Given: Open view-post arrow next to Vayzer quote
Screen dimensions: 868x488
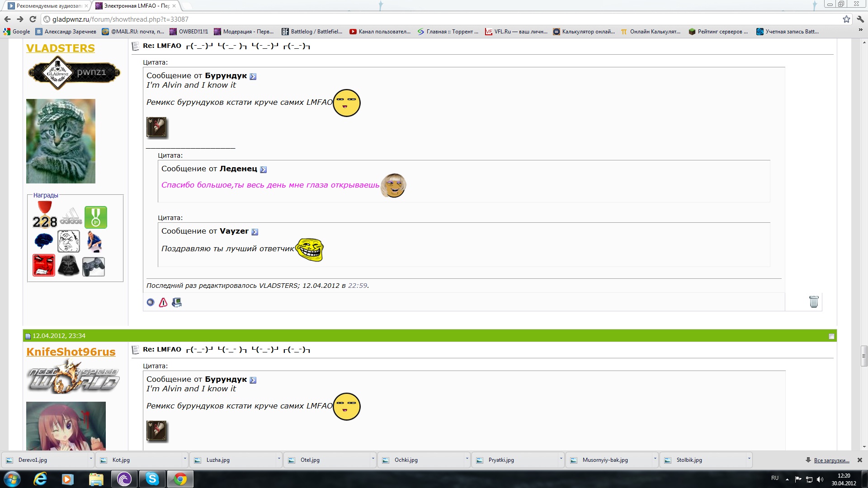Looking at the screenshot, I should [x=255, y=232].
